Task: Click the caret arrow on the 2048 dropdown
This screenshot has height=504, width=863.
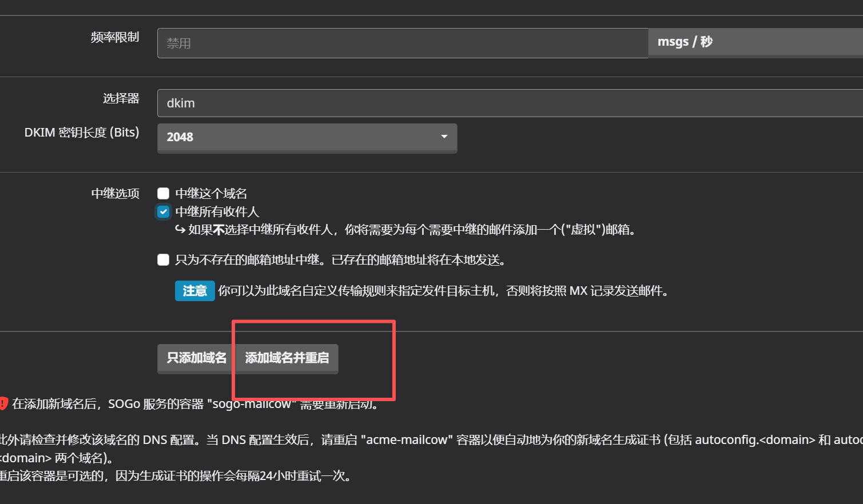Action: 444,137
